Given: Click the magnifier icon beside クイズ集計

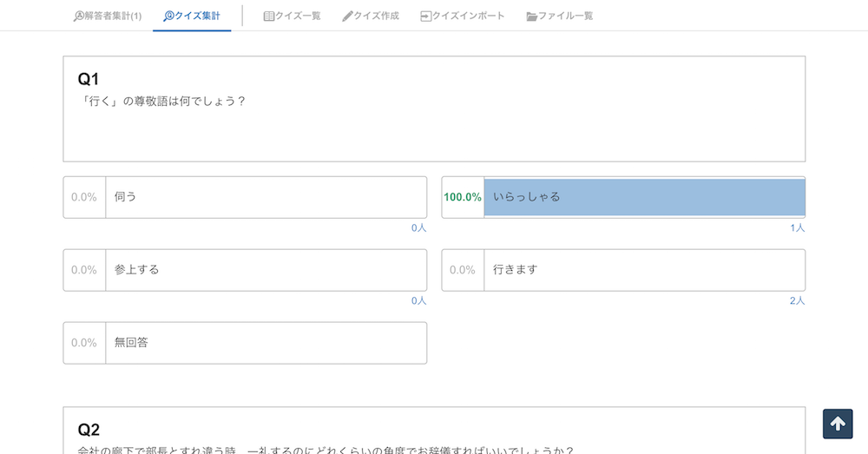Looking at the screenshot, I should click(168, 16).
